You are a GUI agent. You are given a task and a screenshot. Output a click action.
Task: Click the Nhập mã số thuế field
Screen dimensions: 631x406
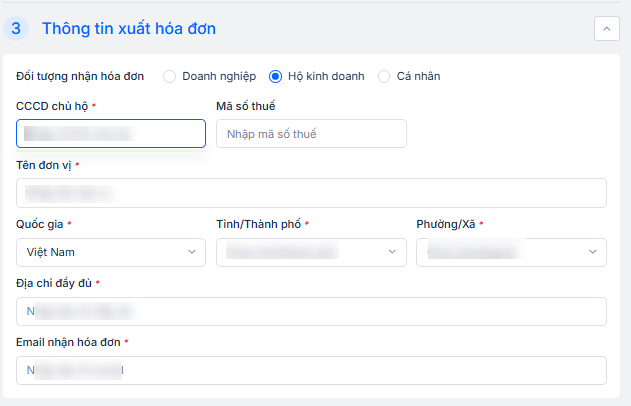coord(311,134)
